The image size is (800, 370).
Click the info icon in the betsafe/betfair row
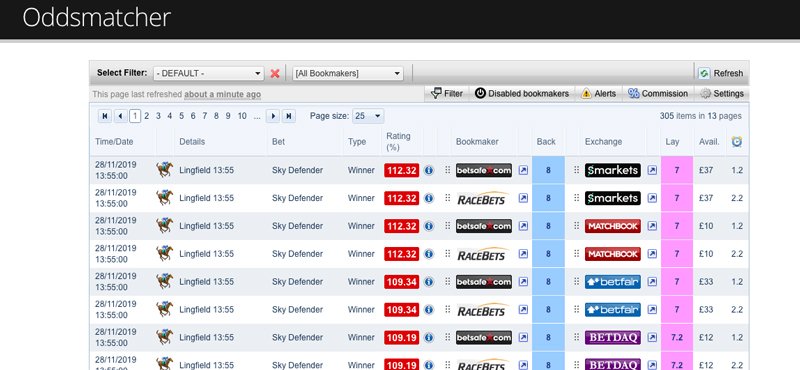(429, 282)
